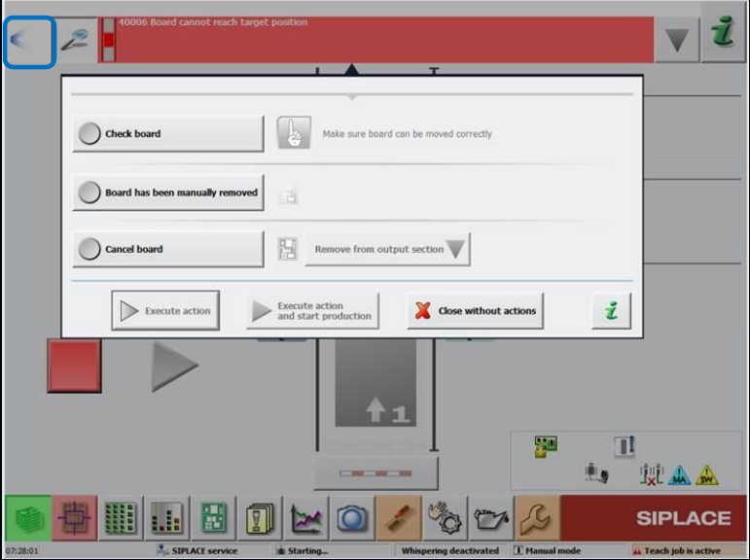Viewport: 750px width, 560px height.
Task: Click the Manual mode status entry
Action: coord(548,550)
